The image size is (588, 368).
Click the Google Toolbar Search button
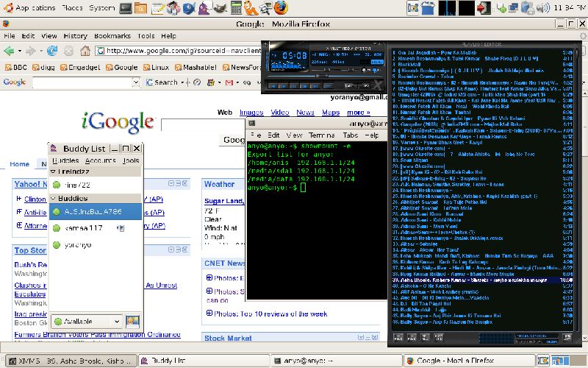(162, 82)
